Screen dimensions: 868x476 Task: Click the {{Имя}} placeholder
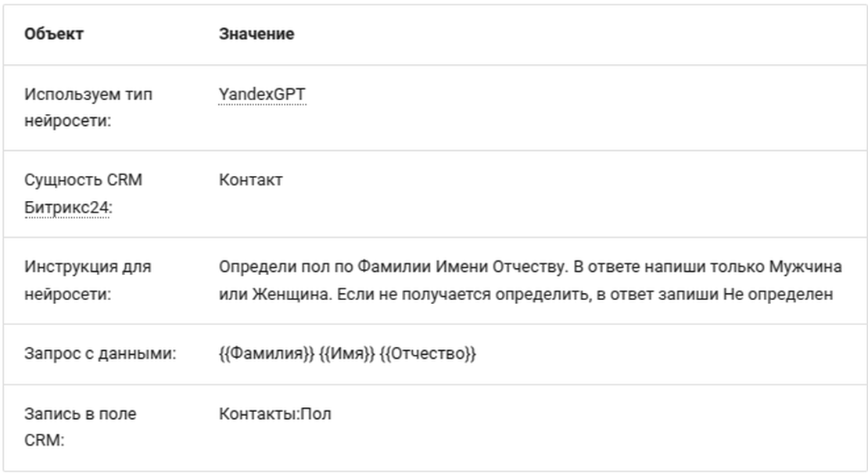tap(346, 354)
